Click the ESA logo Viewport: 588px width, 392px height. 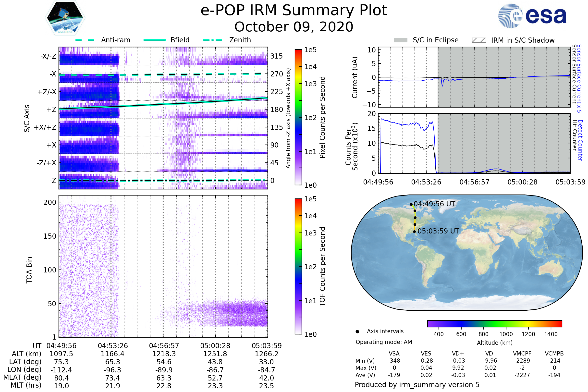click(532, 16)
